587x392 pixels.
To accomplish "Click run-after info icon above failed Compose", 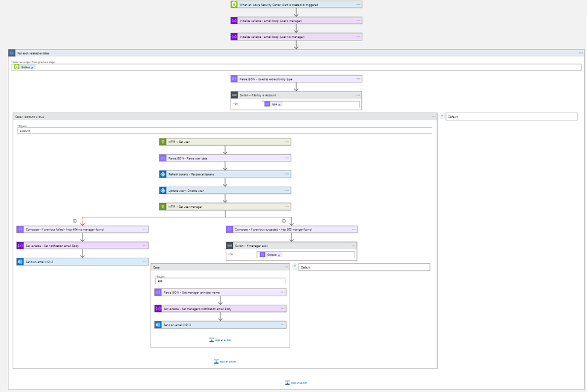I will (75, 221).
